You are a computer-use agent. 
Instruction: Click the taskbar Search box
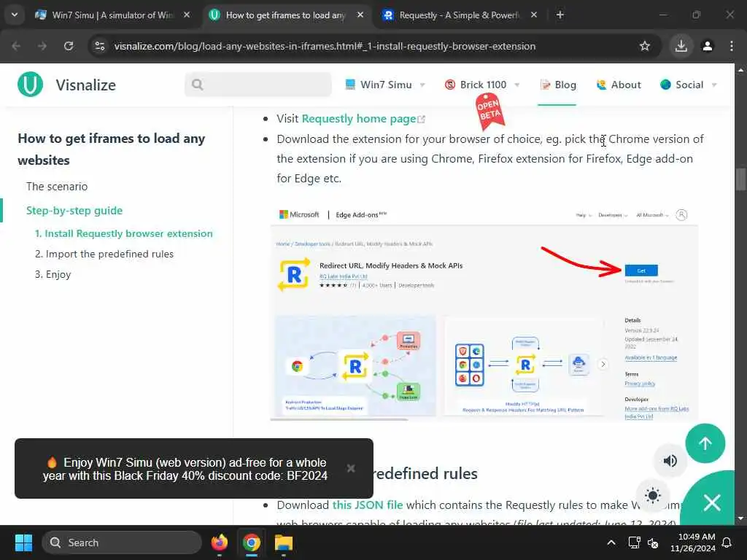pyautogui.click(x=122, y=542)
